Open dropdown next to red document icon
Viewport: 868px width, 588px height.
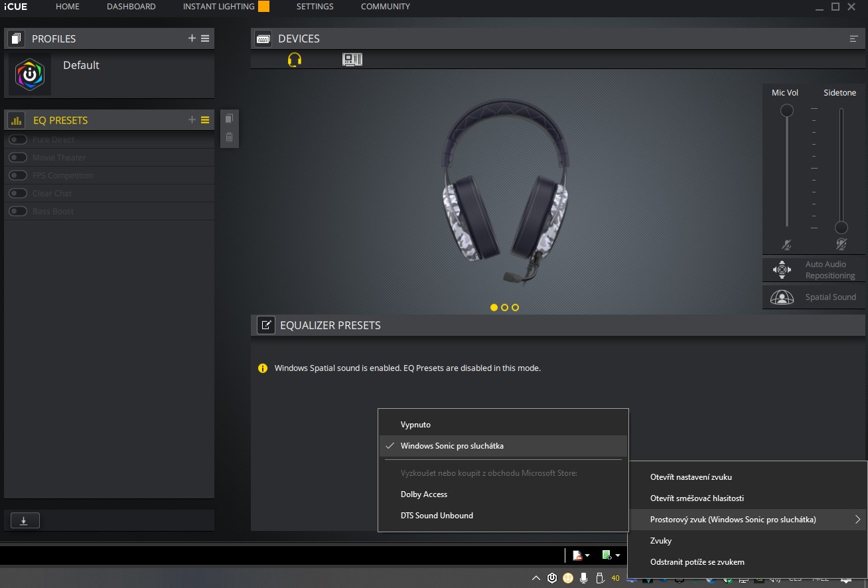(587, 555)
